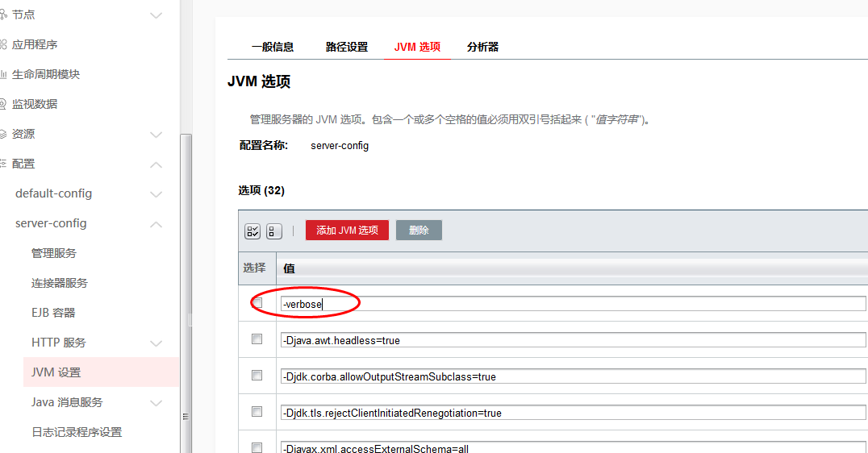Open the 分析器 tab
Image resolution: width=868 pixels, height=453 pixels.
coord(482,47)
